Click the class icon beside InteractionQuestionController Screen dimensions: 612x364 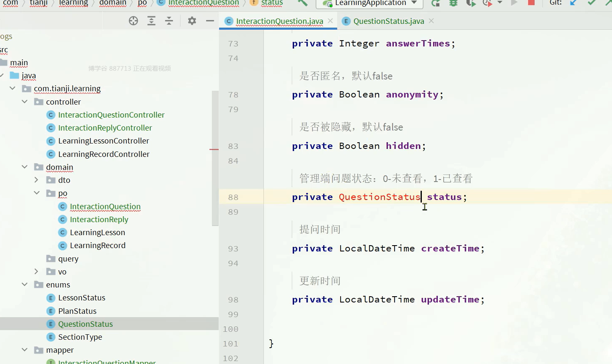click(x=51, y=115)
